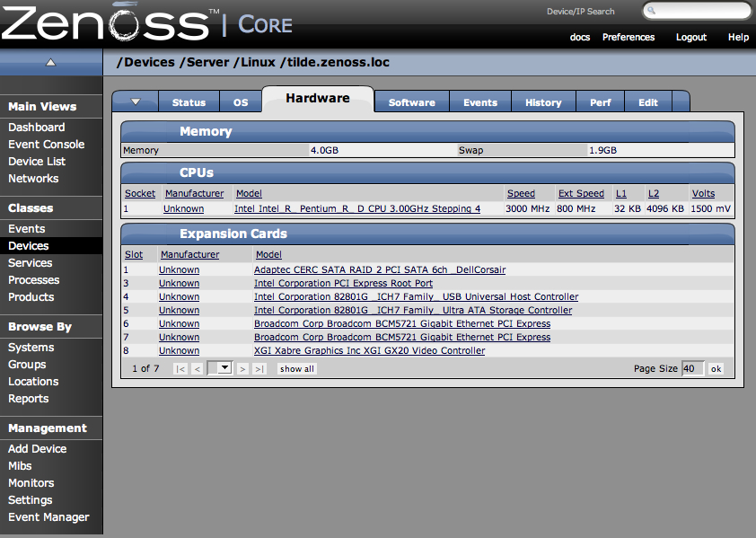Sort CPUs by Socket column

point(140,193)
